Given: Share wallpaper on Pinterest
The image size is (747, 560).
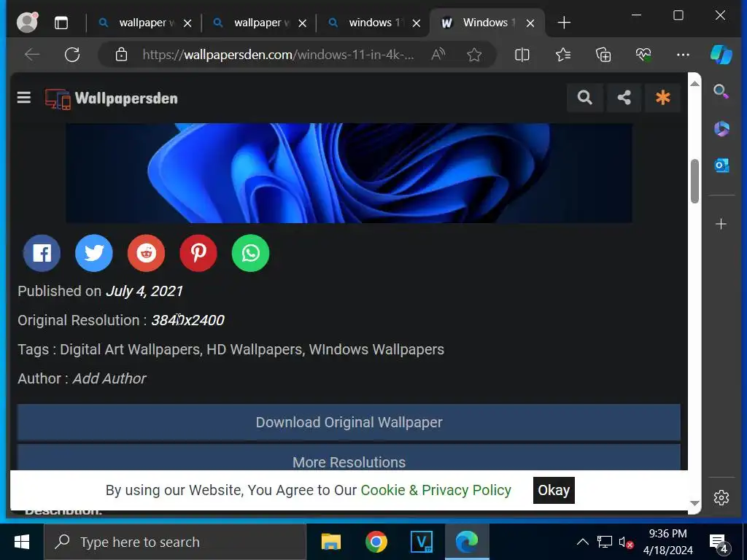Looking at the screenshot, I should pos(198,253).
